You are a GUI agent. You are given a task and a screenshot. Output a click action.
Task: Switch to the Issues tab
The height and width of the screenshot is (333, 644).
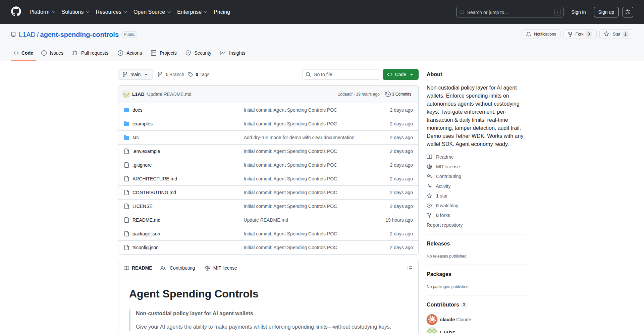pyautogui.click(x=52, y=53)
